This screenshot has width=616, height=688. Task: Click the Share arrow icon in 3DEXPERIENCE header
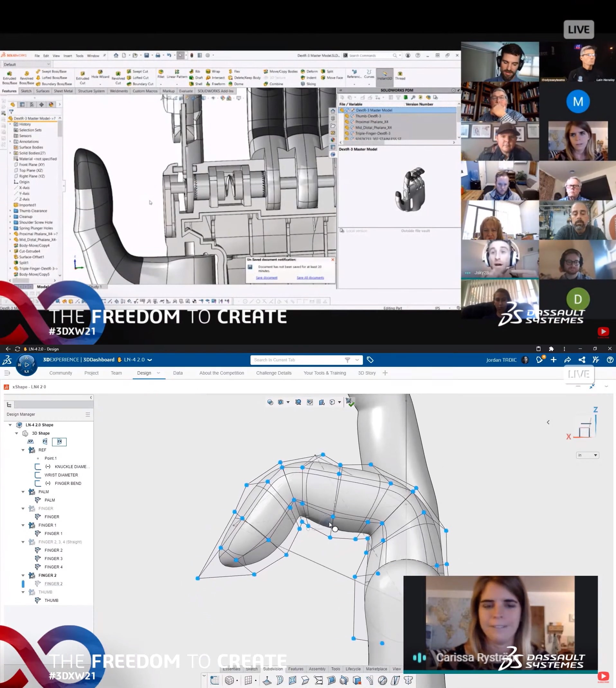coord(567,360)
